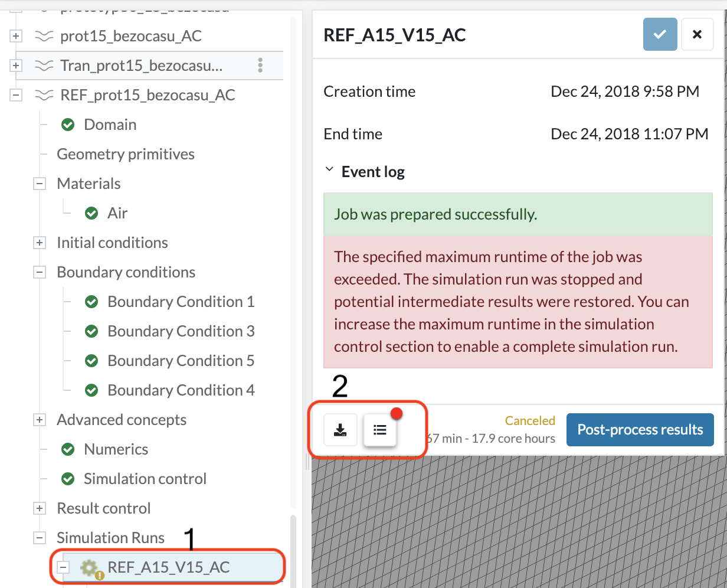
Task: Expand the Advanced concepts node
Action: (x=40, y=420)
